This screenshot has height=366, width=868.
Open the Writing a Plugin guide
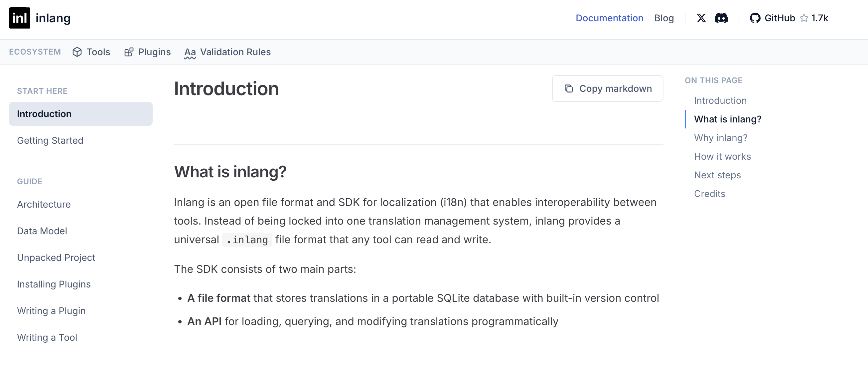51,311
